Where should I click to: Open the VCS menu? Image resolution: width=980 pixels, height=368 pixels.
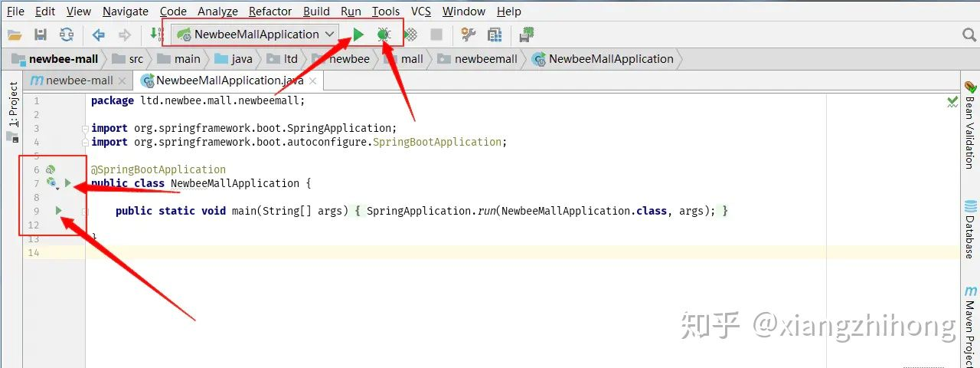pyautogui.click(x=421, y=11)
